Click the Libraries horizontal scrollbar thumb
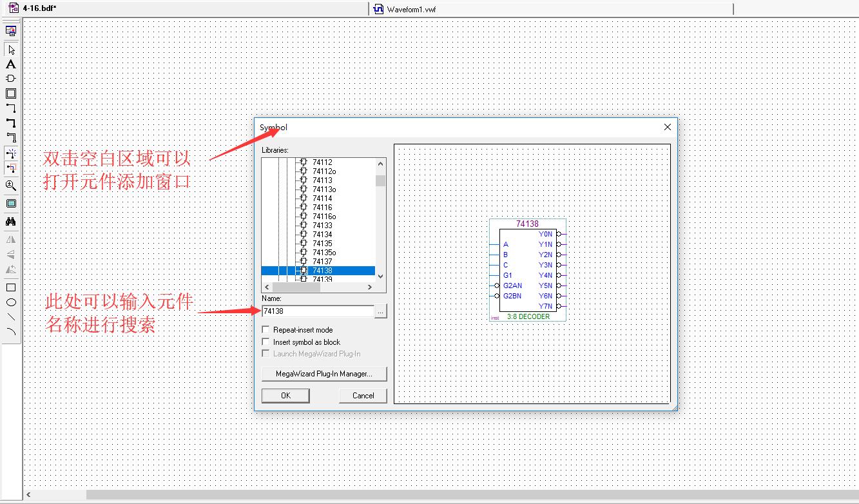This screenshot has width=859, height=504. point(296,287)
